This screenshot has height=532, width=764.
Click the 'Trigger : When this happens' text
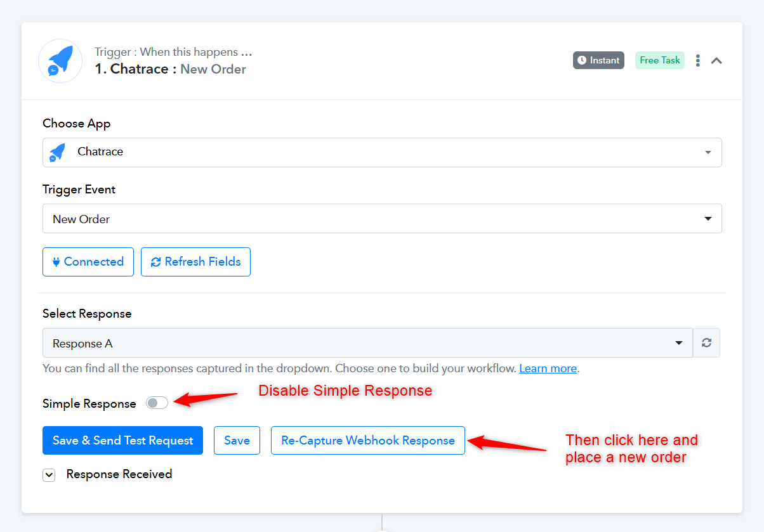(173, 52)
